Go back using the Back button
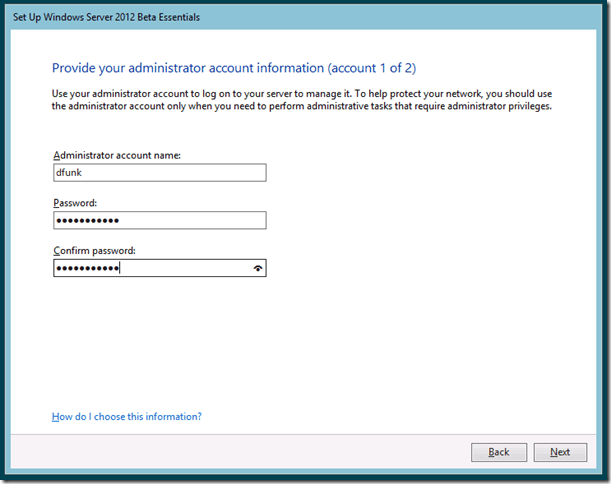This screenshot has height=484, width=611. click(499, 452)
